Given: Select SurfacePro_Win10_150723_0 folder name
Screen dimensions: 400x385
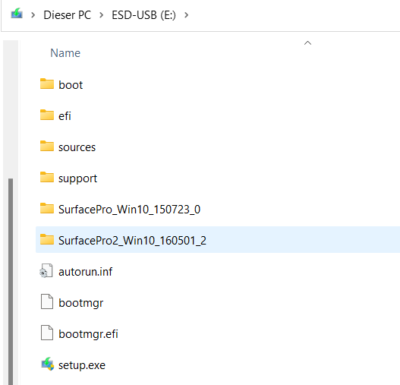Looking at the screenshot, I should (129, 209).
